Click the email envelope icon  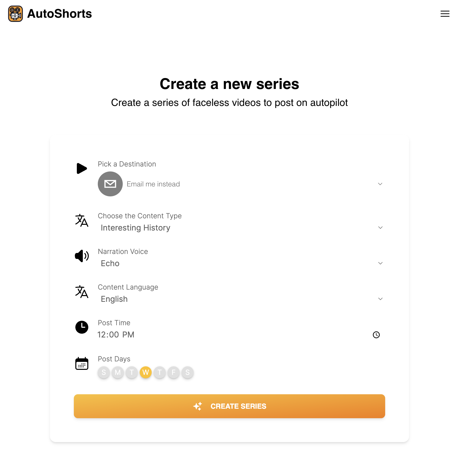(x=110, y=184)
